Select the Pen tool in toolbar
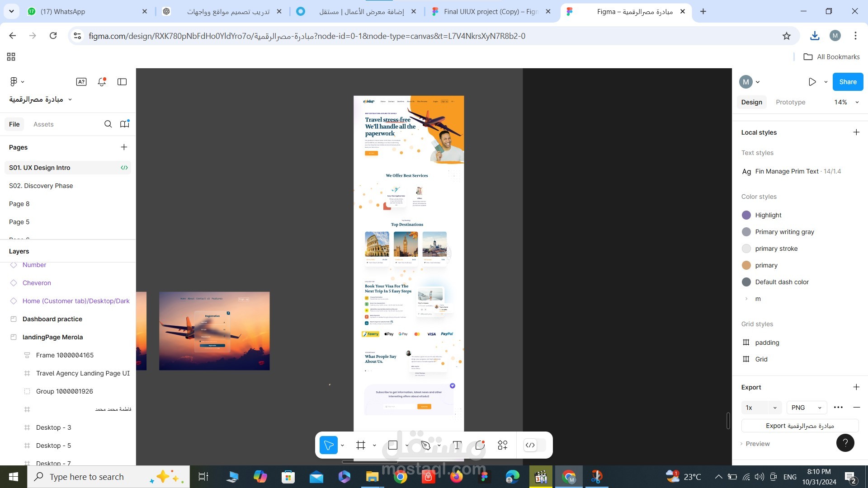This screenshot has width=868, height=488. tap(425, 445)
